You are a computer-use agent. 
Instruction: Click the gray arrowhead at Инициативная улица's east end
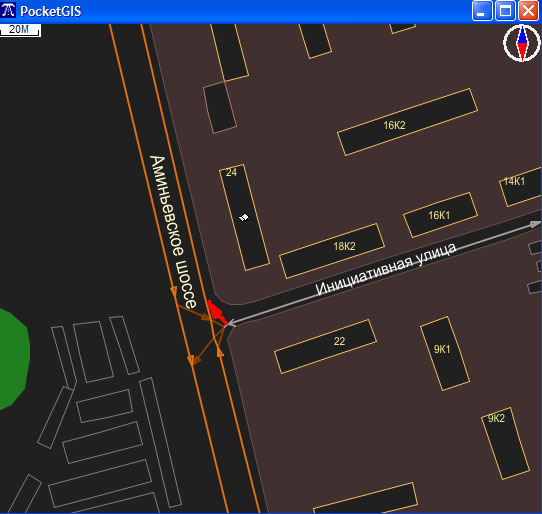[535, 224]
